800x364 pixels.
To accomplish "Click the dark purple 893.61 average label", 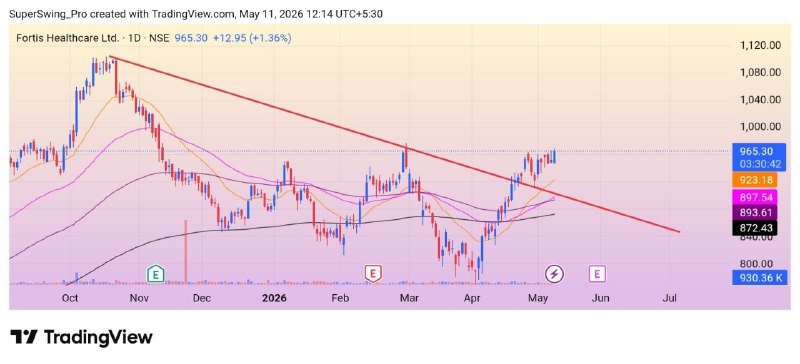I will [x=755, y=213].
